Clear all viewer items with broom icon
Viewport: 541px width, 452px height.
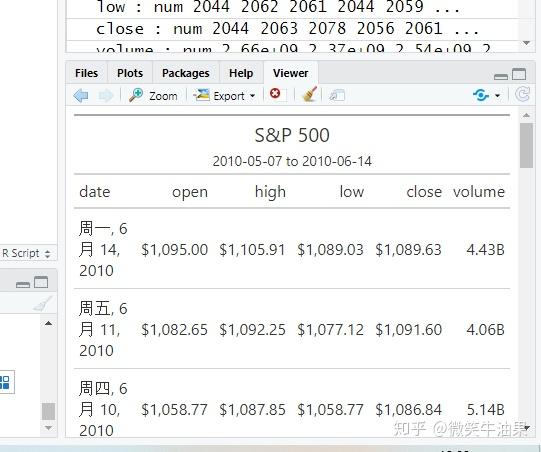tap(309, 95)
